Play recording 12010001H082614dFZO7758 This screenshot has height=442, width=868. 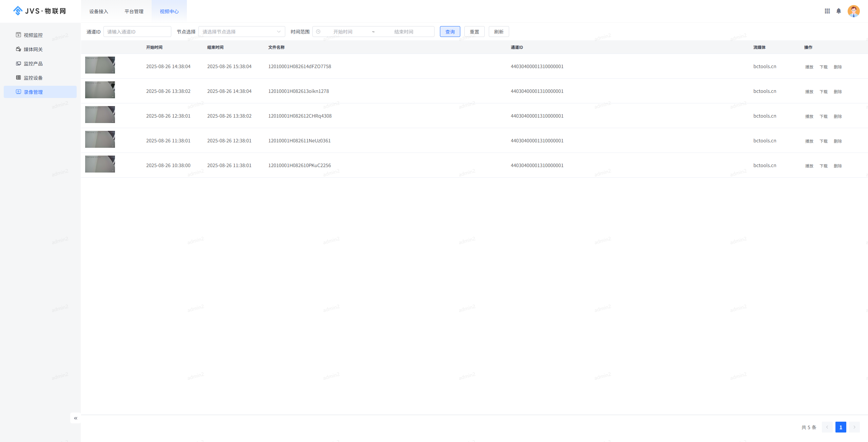(809, 67)
